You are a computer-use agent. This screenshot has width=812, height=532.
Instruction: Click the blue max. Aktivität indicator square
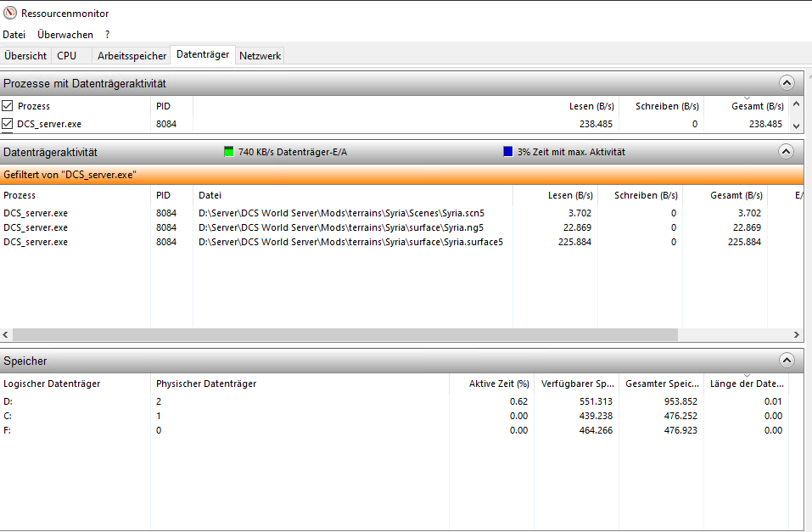click(x=508, y=151)
